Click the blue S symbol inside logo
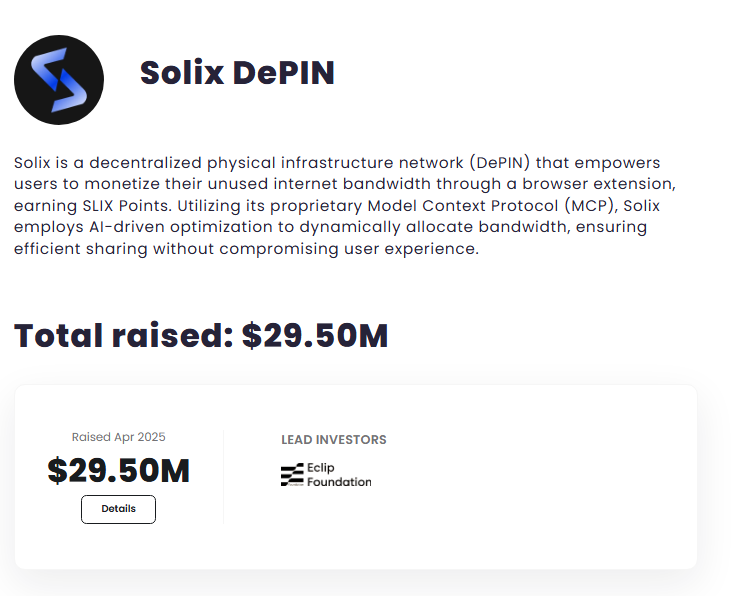The width and height of the screenshot is (738, 596). coord(59,80)
